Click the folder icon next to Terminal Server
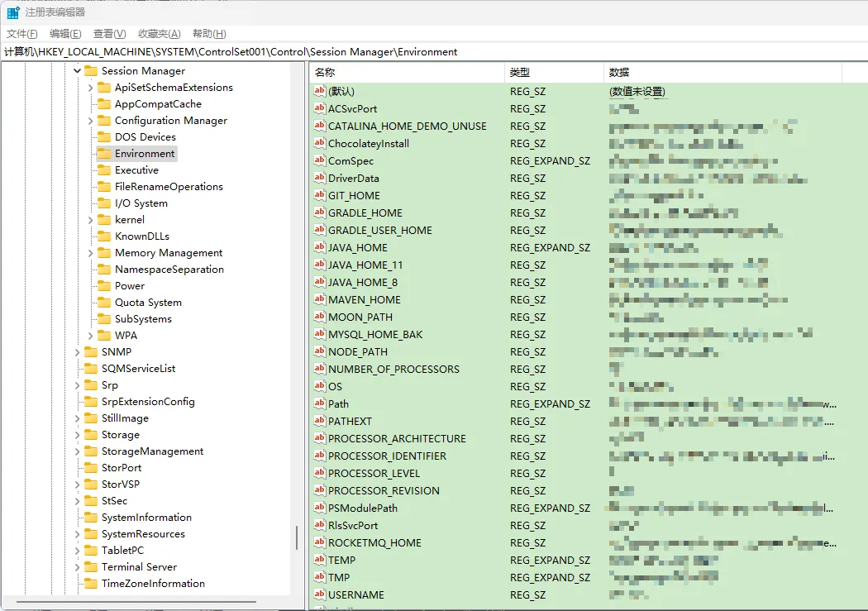Image resolution: width=868 pixels, height=611 pixels. pyautogui.click(x=90, y=567)
